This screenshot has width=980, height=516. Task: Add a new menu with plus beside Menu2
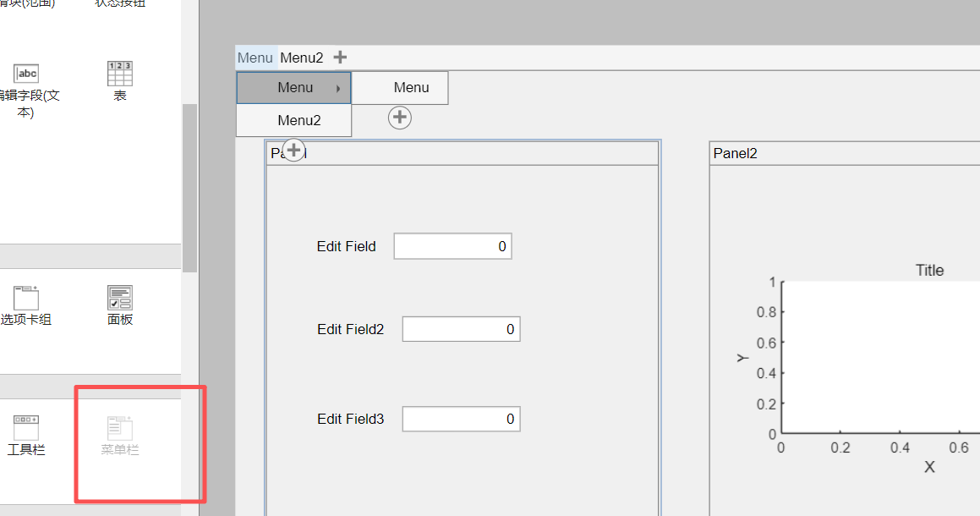(340, 58)
